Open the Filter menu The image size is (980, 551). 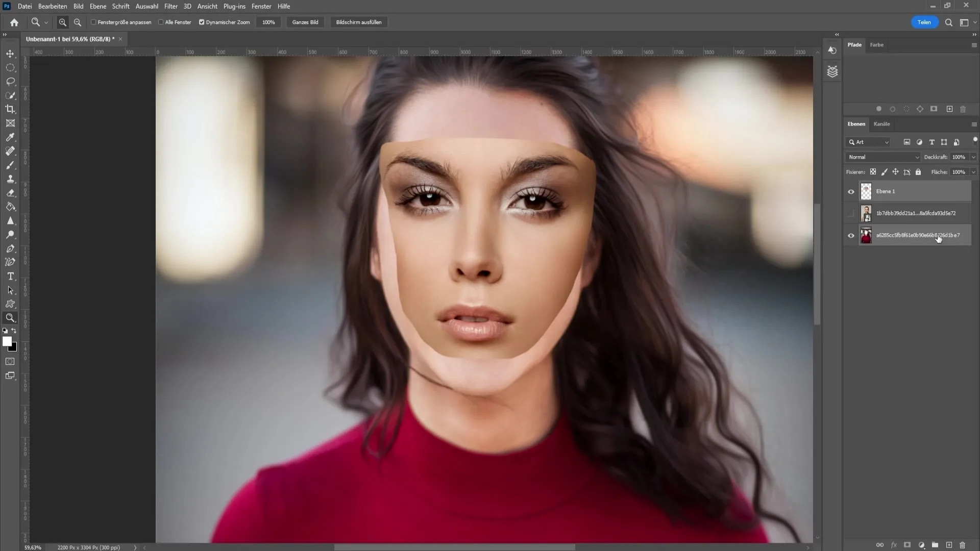point(170,6)
